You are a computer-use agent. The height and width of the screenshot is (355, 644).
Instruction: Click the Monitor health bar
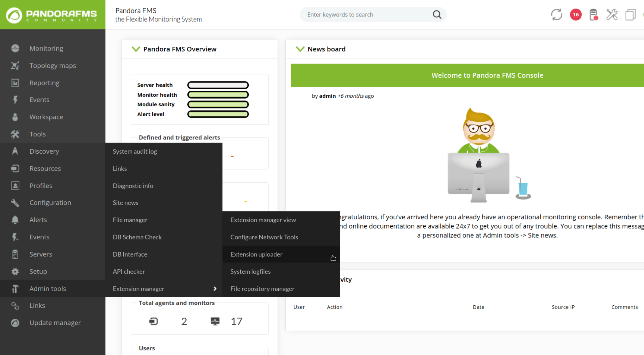click(218, 95)
